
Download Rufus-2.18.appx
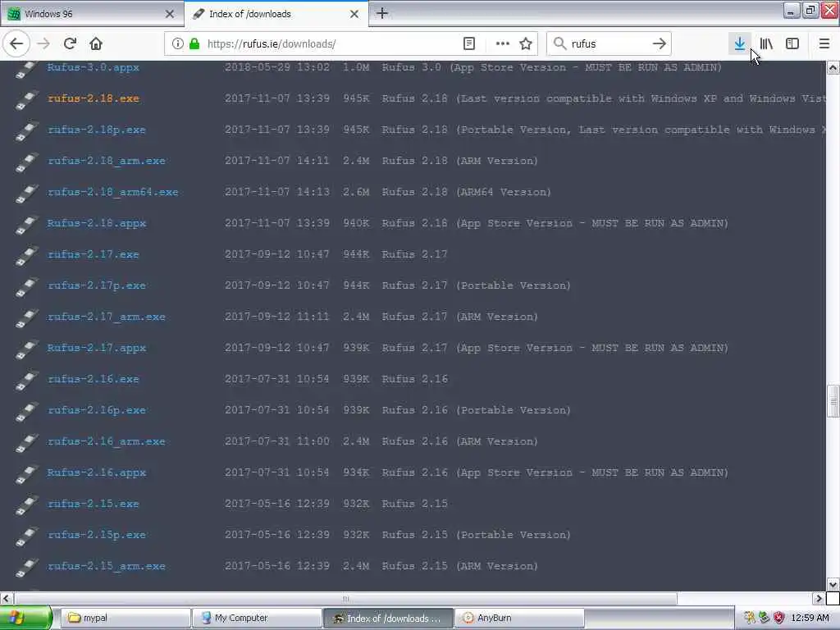click(97, 223)
